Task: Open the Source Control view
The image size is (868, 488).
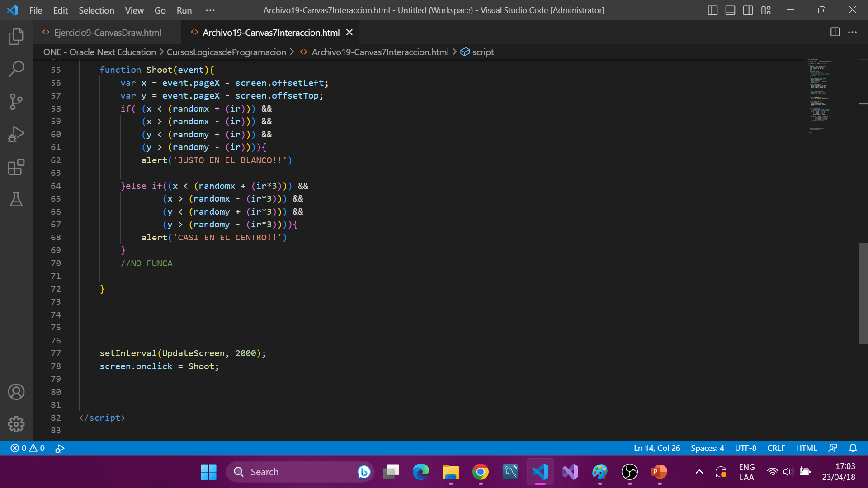Action: [x=16, y=102]
